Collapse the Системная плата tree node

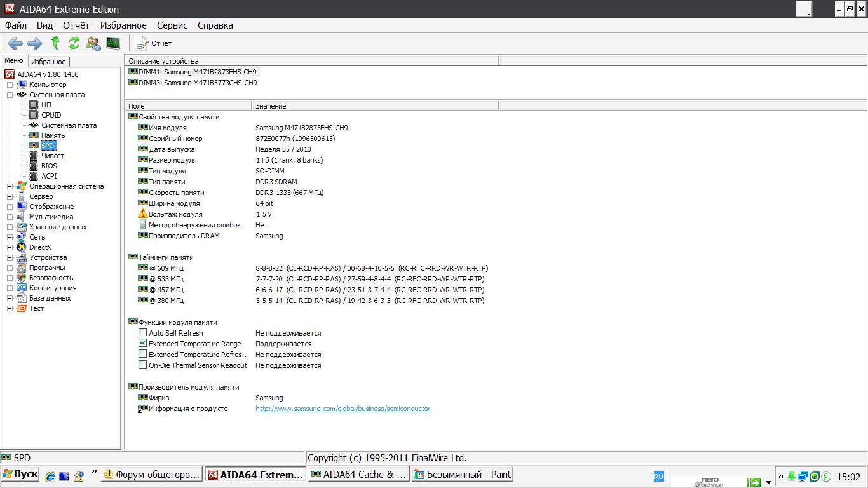(10, 95)
